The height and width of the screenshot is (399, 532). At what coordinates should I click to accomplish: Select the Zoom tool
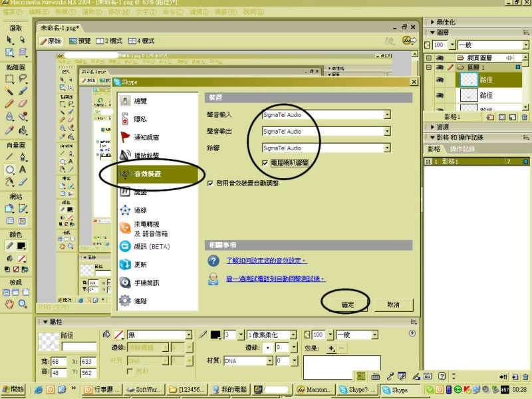coord(23,304)
